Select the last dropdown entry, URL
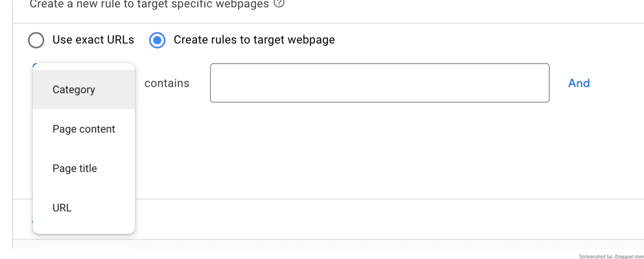 point(84,207)
